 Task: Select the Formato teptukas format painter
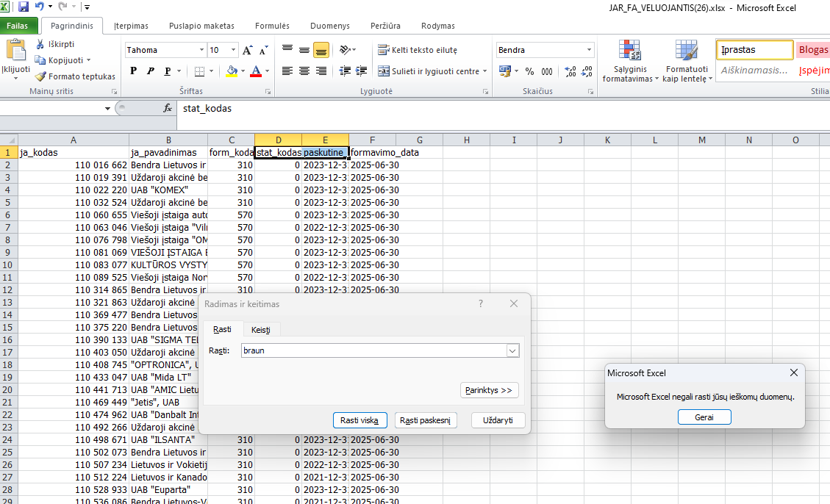tap(40, 76)
